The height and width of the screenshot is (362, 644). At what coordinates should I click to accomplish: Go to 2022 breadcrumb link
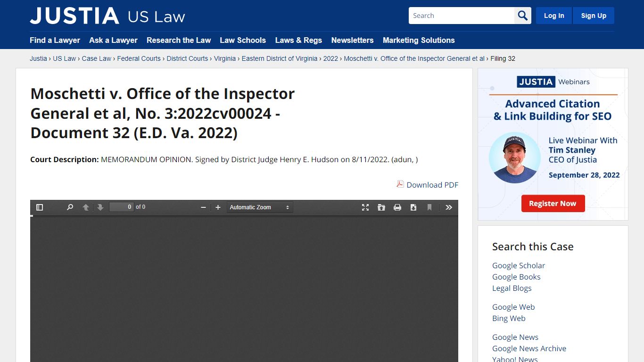pyautogui.click(x=330, y=58)
